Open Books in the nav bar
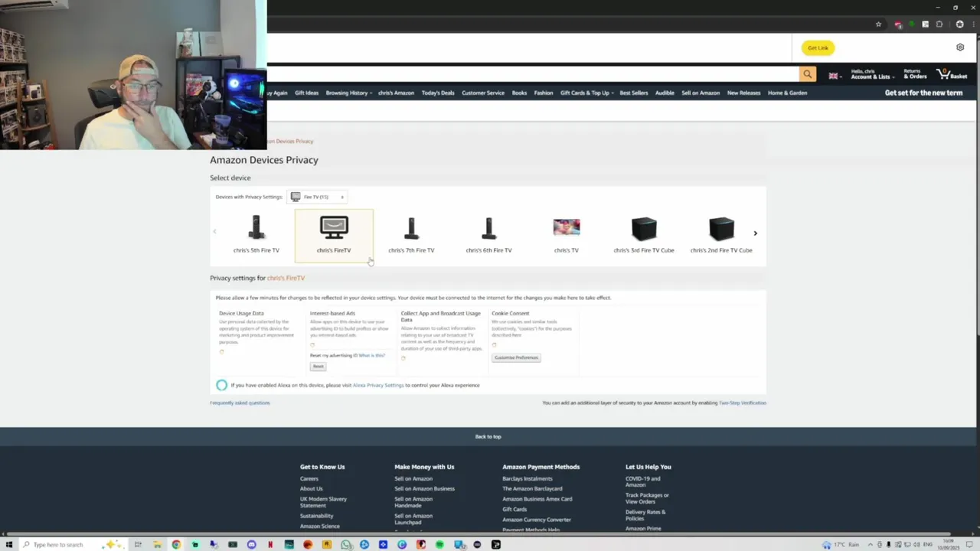Image resolution: width=980 pixels, height=551 pixels. click(519, 93)
